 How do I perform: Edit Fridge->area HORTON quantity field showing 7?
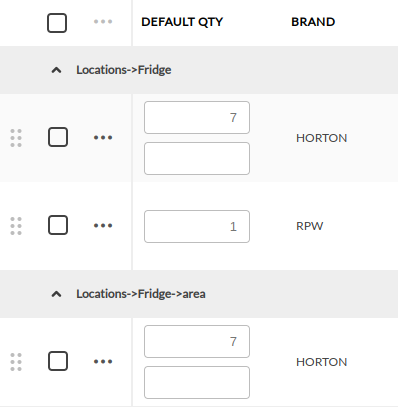197,341
